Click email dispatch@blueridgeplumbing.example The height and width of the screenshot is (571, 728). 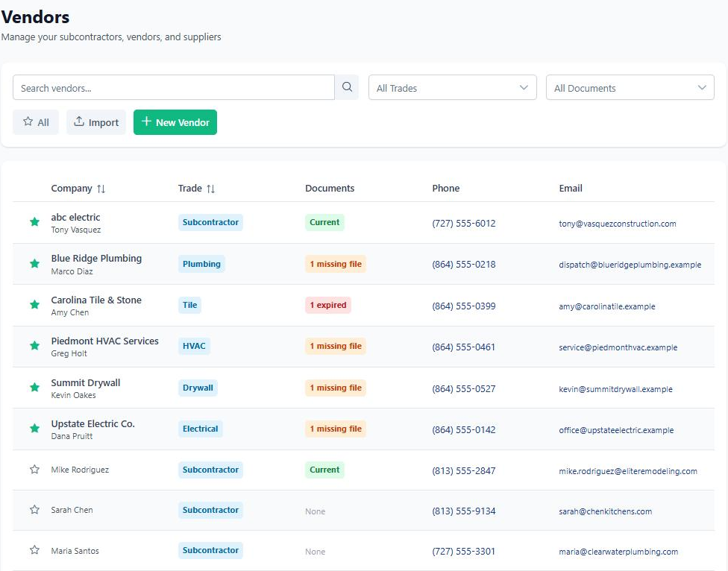tap(630, 265)
